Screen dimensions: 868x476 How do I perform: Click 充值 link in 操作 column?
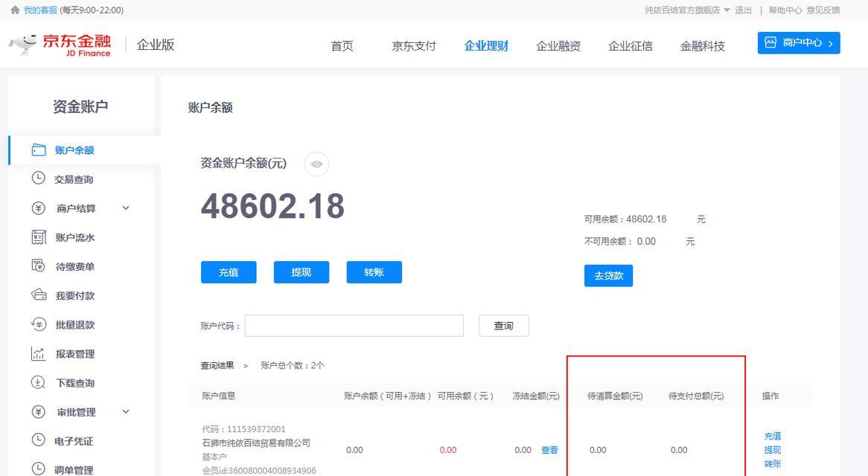(x=772, y=436)
